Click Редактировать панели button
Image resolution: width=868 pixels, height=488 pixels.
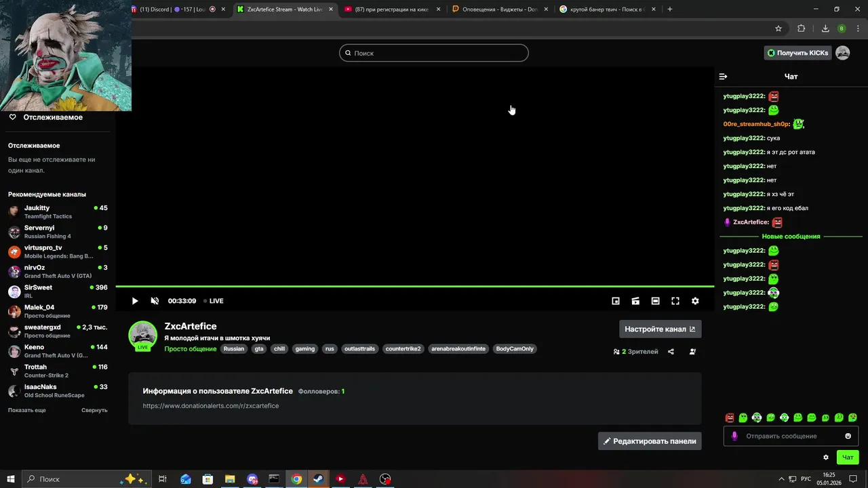point(650,441)
